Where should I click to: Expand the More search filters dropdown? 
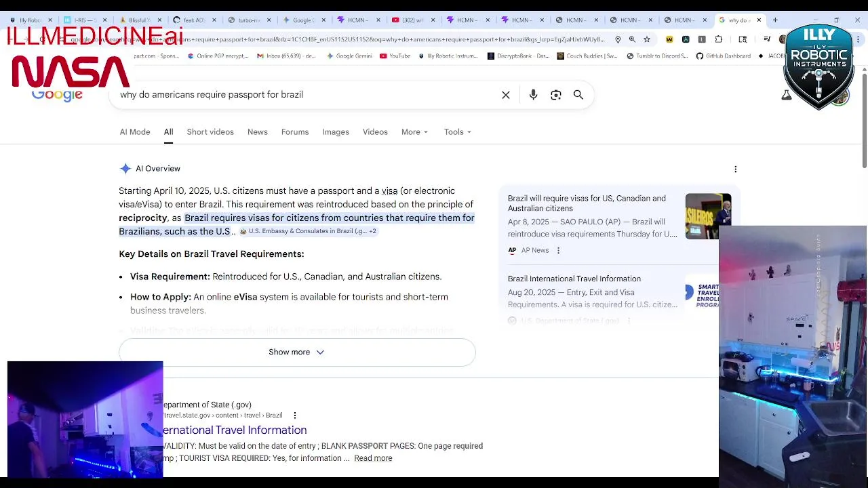pyautogui.click(x=414, y=132)
